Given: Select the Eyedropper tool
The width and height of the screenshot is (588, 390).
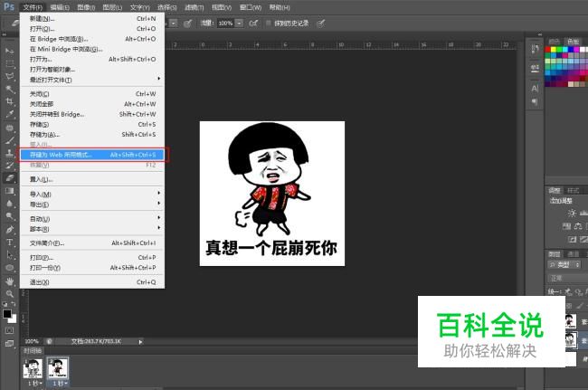Looking at the screenshot, I should coord(9,114).
